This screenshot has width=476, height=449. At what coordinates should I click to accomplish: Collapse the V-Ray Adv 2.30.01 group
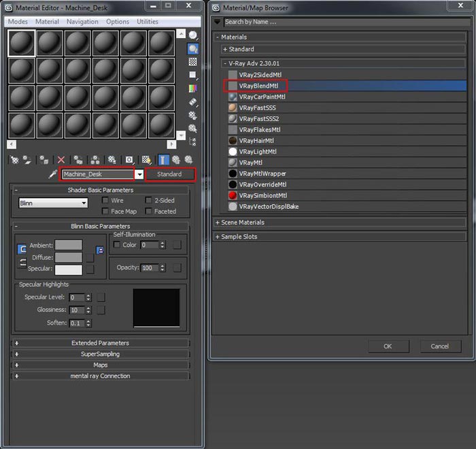[x=225, y=63]
